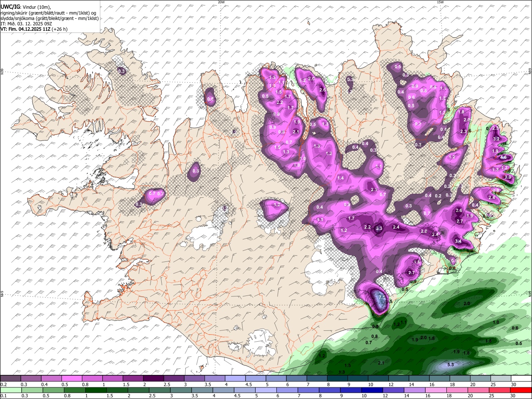Click the '15W' longitude label
The height and width of the screenshot is (399, 532).
click(x=440, y=2)
